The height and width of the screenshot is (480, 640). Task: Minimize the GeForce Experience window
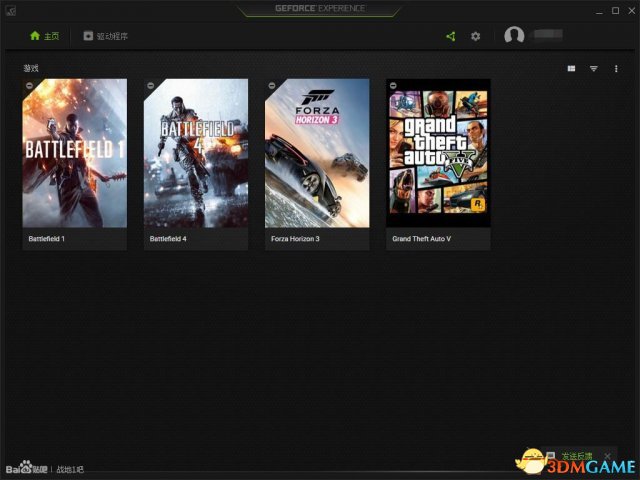599,11
